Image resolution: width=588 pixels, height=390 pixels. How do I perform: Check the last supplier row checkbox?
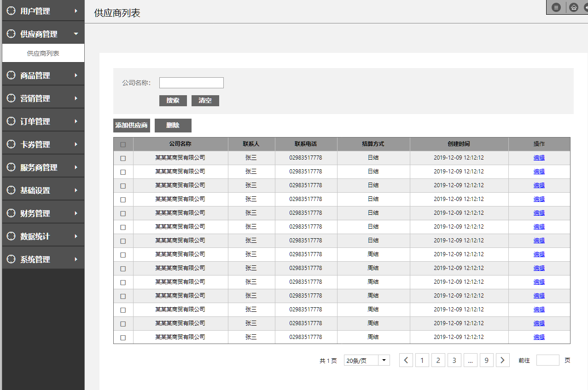click(123, 338)
